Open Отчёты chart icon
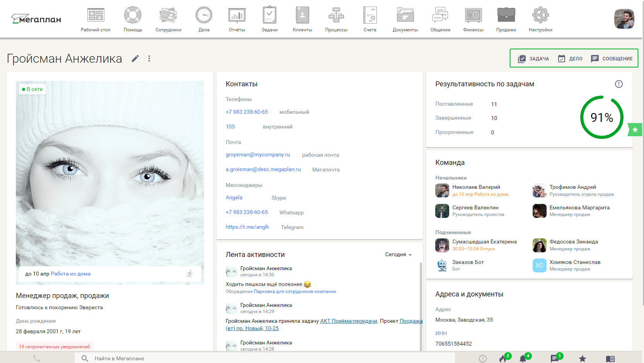This screenshot has height=363, width=644. (237, 15)
